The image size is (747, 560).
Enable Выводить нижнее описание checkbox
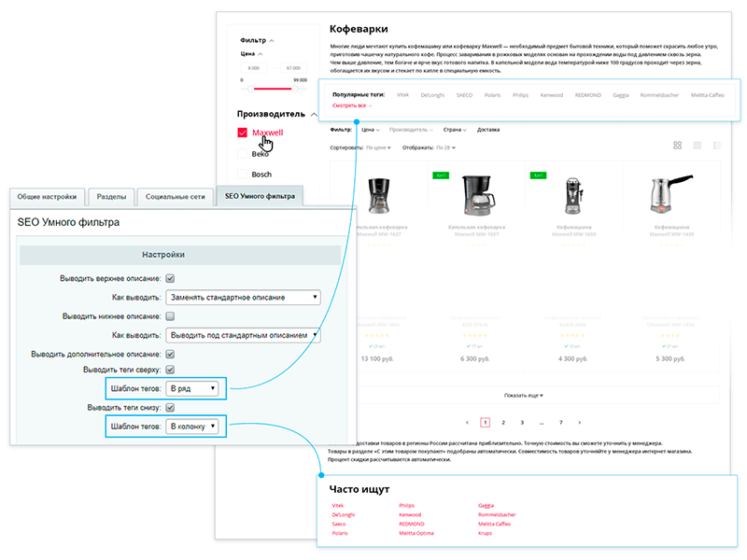tap(170, 316)
